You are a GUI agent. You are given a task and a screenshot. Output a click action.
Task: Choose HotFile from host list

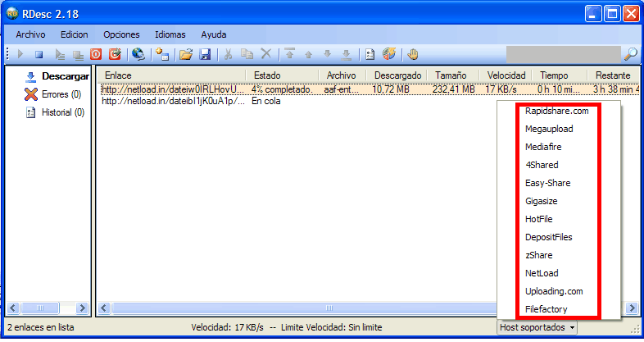point(539,220)
